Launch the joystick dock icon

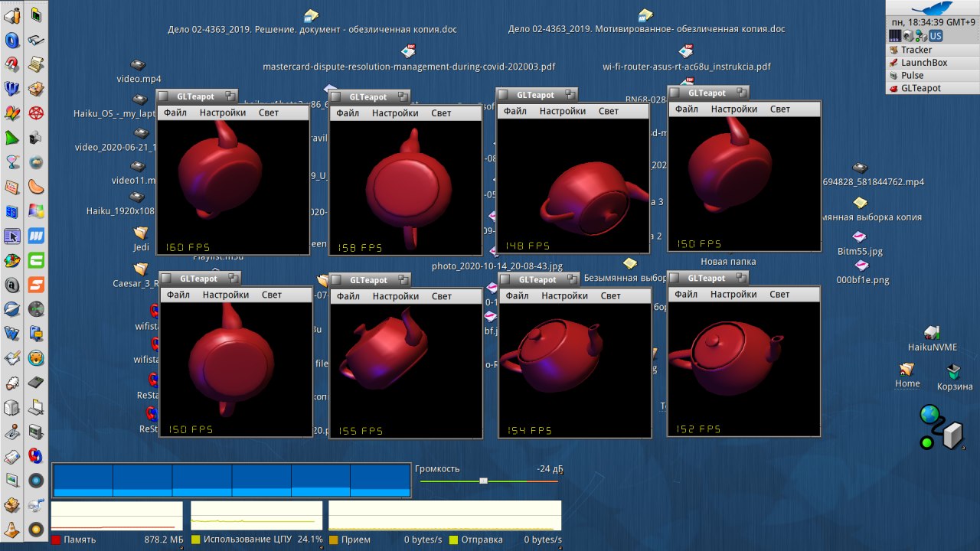[11, 431]
